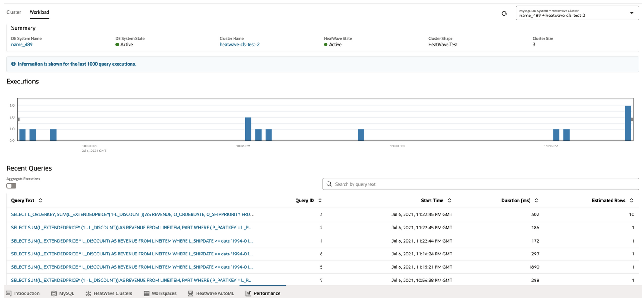Click the Search by query text field
Screen dimensions: 644x302
(483, 184)
